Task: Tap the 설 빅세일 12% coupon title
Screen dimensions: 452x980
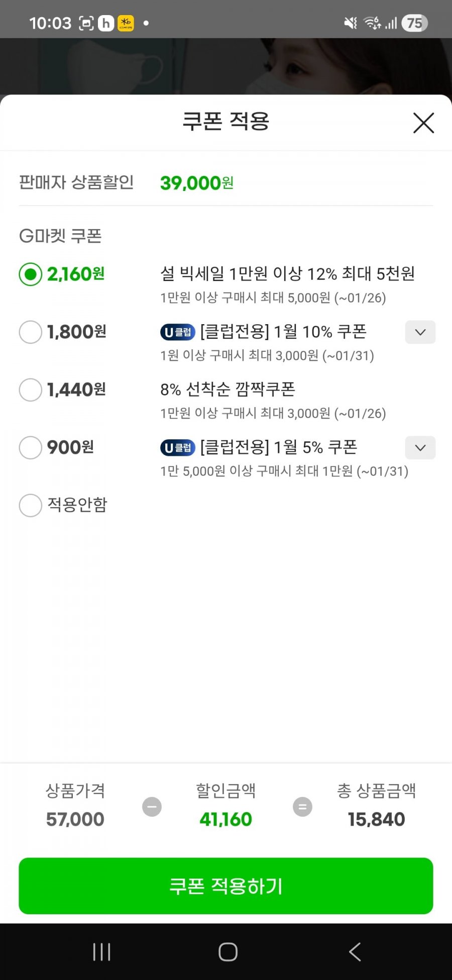Action: click(287, 274)
